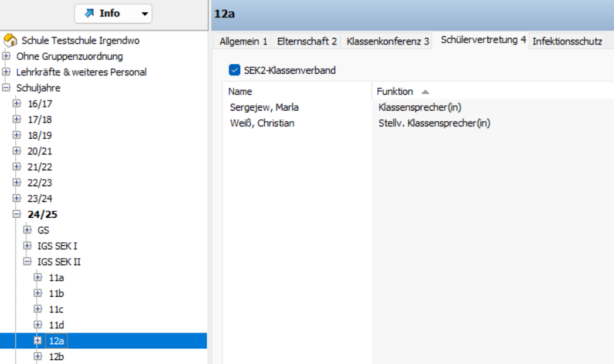
Task: Open the Infektionsschutz tab
Action: [x=567, y=42]
